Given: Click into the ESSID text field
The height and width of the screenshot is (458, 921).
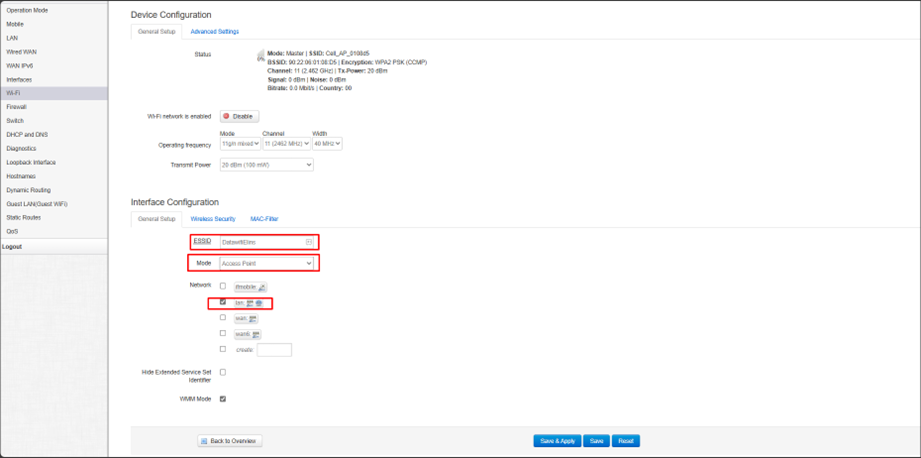Looking at the screenshot, I should tap(267, 242).
